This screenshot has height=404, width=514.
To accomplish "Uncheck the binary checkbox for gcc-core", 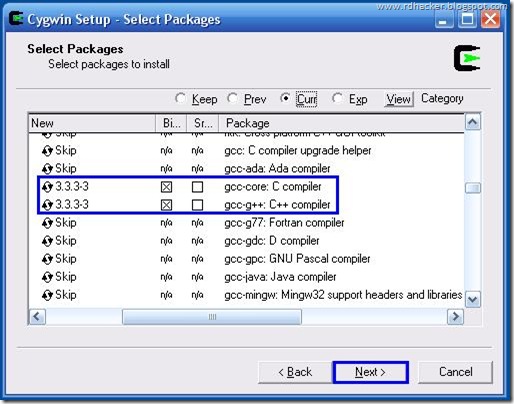I will 166,187.
